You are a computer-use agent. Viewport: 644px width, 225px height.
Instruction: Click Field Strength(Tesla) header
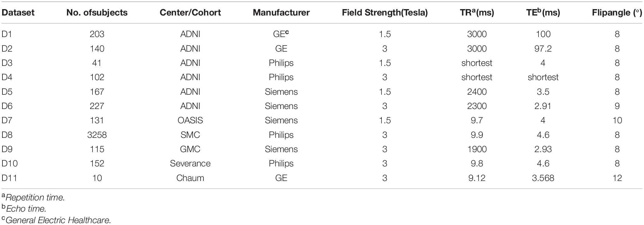click(385, 12)
